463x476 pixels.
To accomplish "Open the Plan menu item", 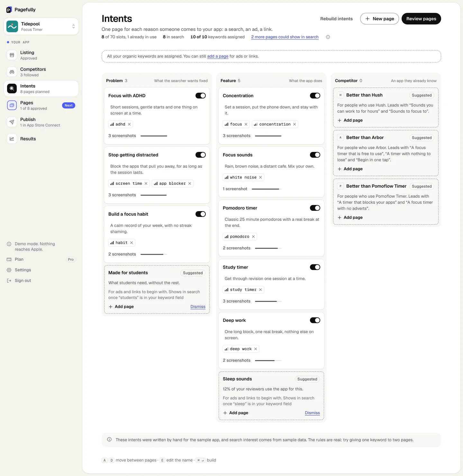I will 41,259.
